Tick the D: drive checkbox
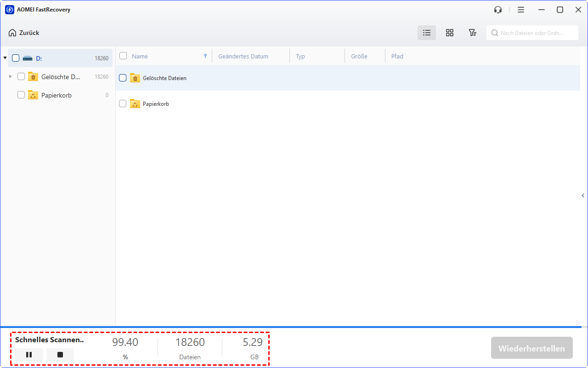 pyautogui.click(x=16, y=58)
